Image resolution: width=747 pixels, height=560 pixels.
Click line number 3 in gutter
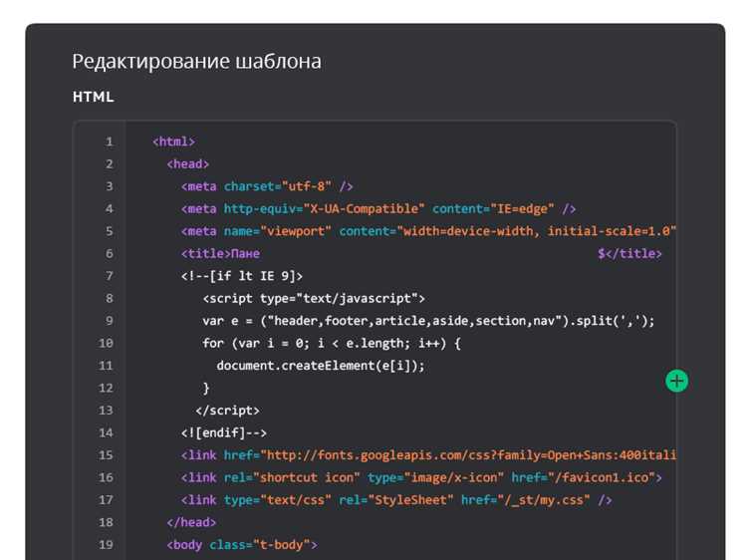click(110, 186)
